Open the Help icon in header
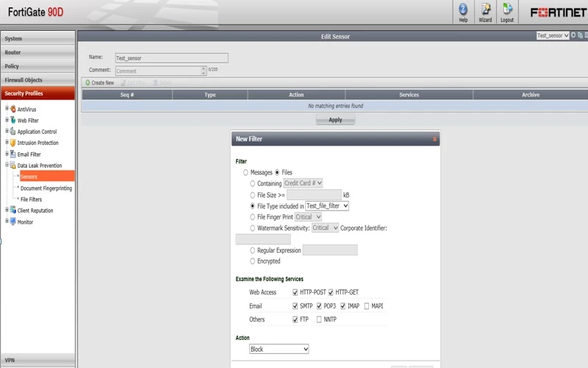Screen dimensions: 588x368 point(463,10)
